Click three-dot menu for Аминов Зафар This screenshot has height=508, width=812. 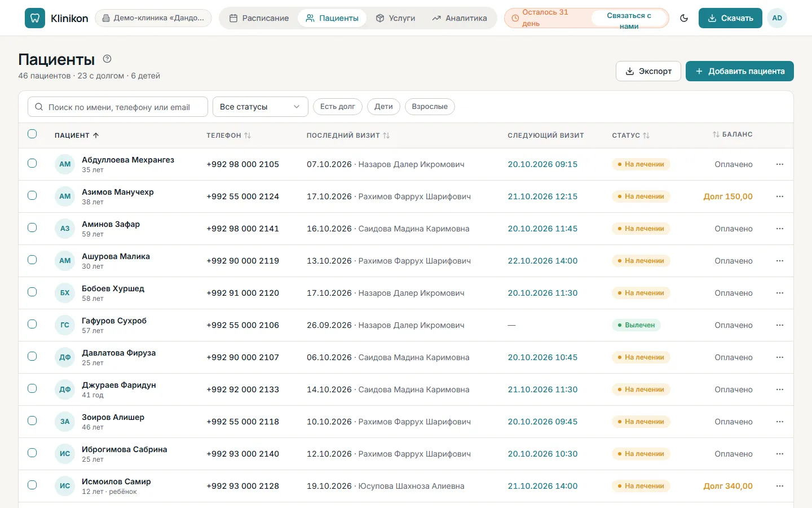tap(780, 229)
